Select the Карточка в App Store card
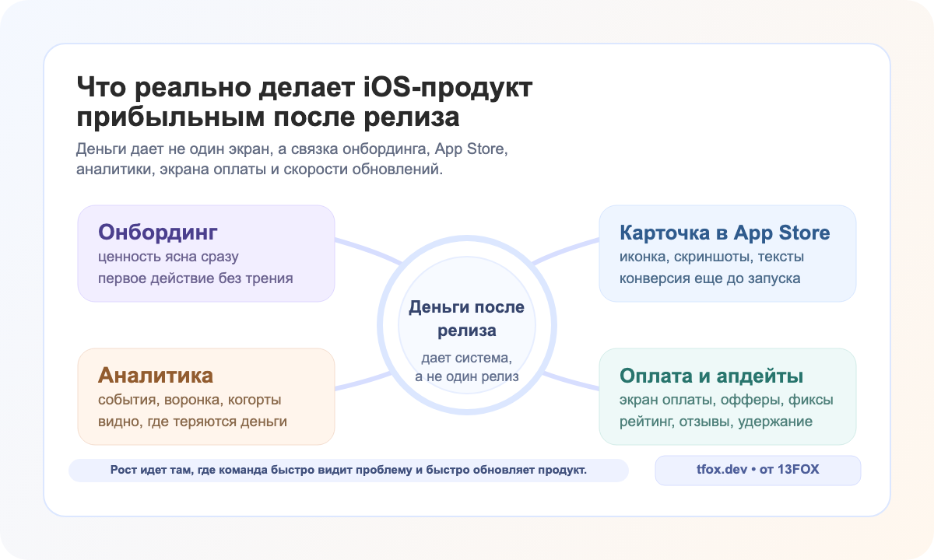This screenshot has height=560, width=934. [728, 253]
